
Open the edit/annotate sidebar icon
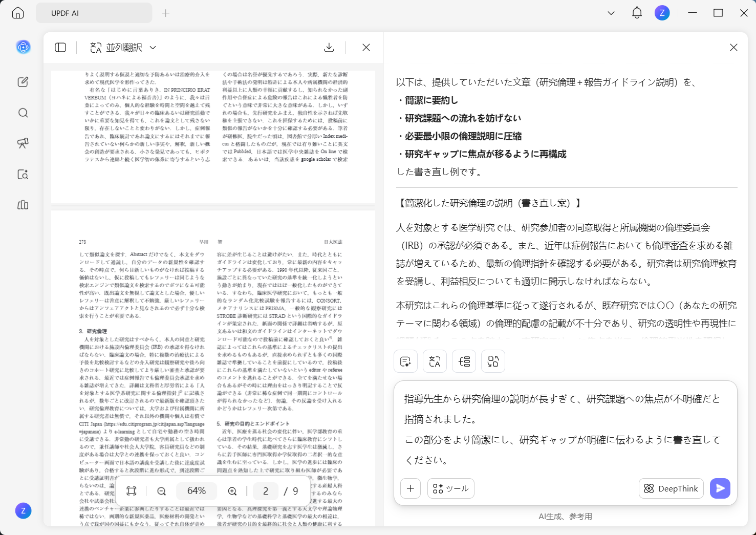click(23, 82)
